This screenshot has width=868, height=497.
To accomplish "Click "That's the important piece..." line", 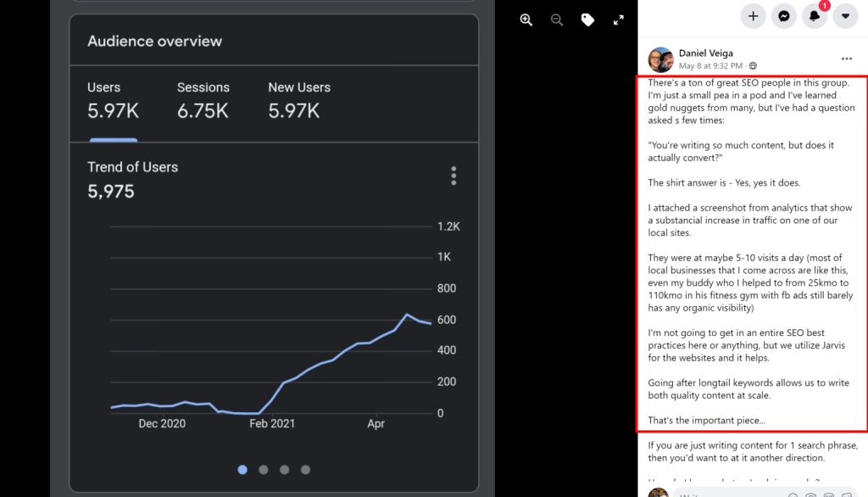I will pos(706,421).
